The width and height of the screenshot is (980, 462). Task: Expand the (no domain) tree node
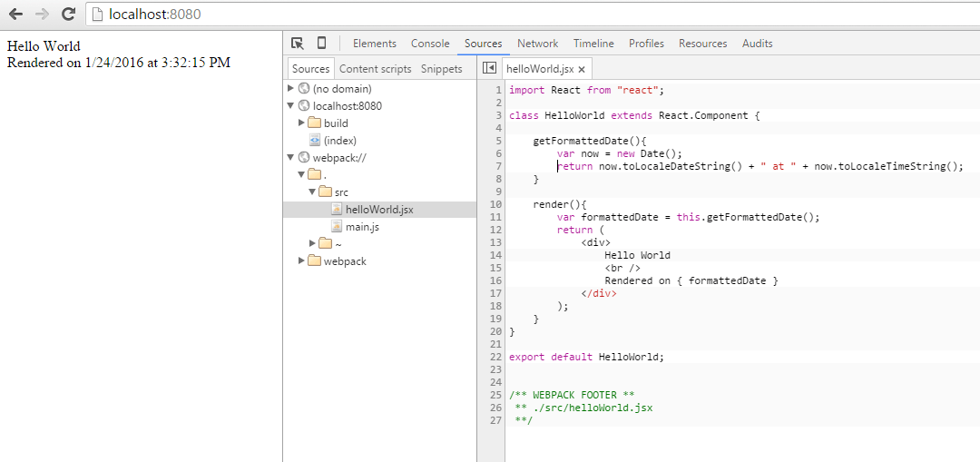290,89
